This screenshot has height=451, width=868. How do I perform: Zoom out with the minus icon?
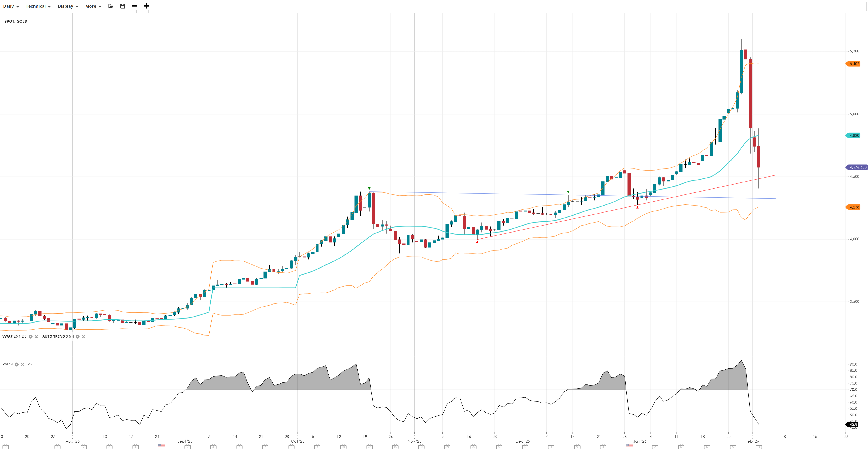click(134, 6)
